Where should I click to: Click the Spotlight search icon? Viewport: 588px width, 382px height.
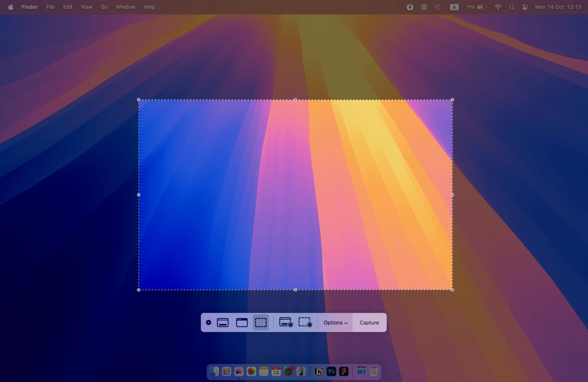pos(512,7)
